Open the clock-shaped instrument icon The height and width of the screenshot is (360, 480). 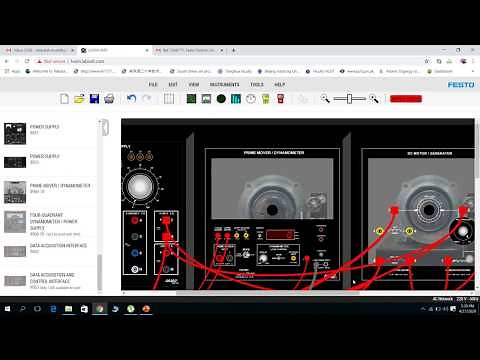251,99
